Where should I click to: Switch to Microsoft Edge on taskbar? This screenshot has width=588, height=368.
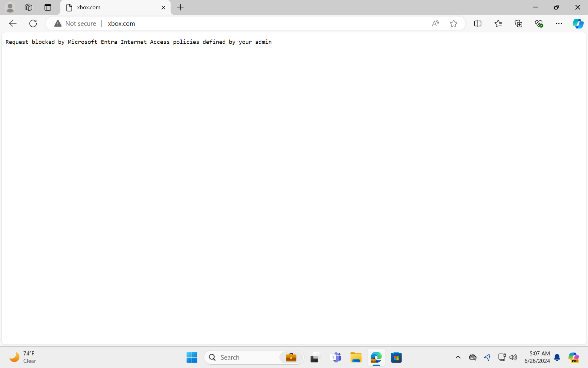376,357
